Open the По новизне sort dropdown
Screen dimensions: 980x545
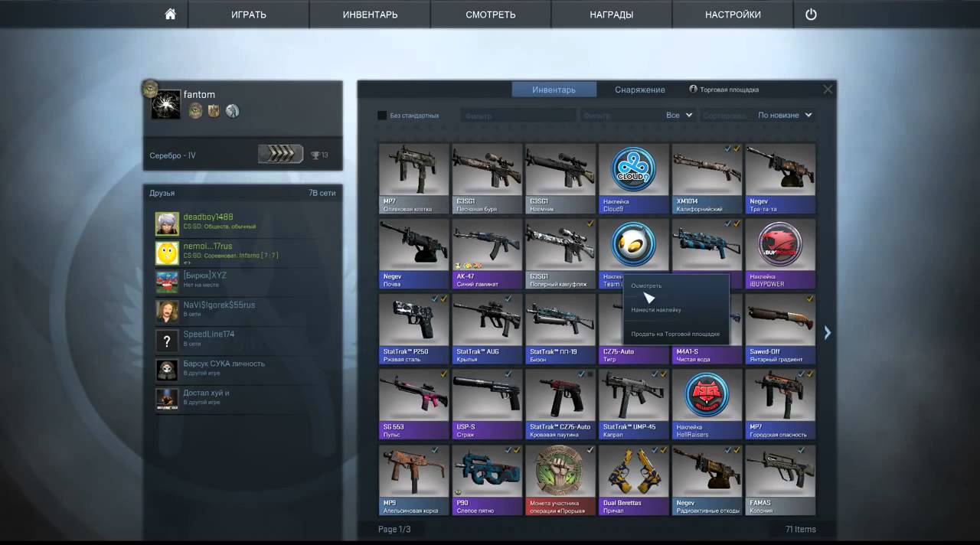coord(785,116)
